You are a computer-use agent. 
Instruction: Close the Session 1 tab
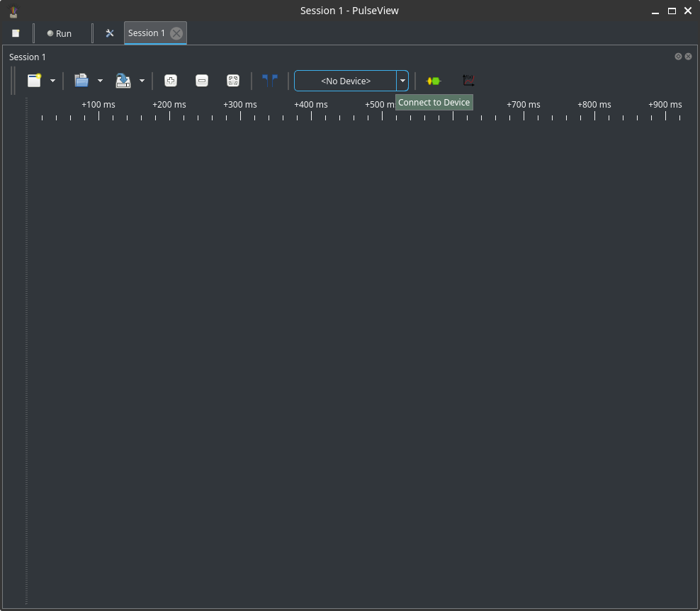click(176, 33)
